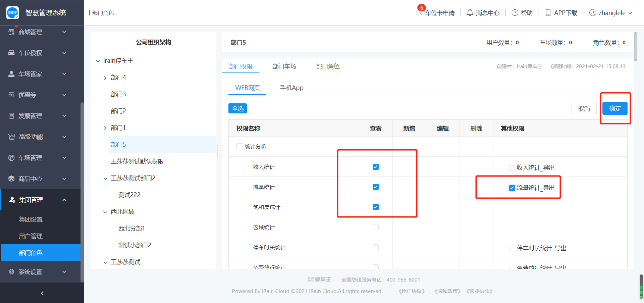This screenshot has height=303, width=644.
Task: Click the 确定 button
Action: click(x=615, y=108)
